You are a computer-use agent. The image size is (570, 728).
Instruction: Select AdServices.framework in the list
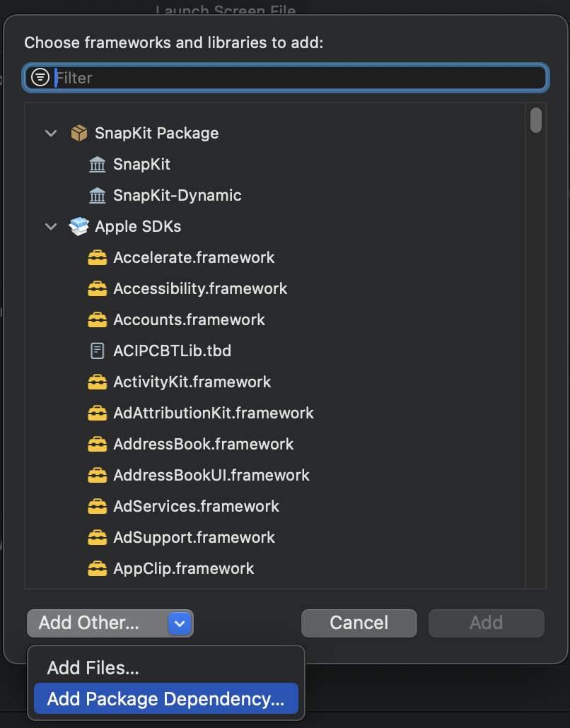tap(196, 507)
